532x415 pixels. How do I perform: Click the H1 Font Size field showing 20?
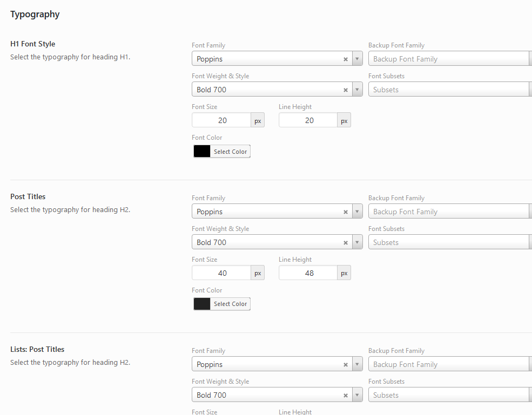pyautogui.click(x=221, y=120)
